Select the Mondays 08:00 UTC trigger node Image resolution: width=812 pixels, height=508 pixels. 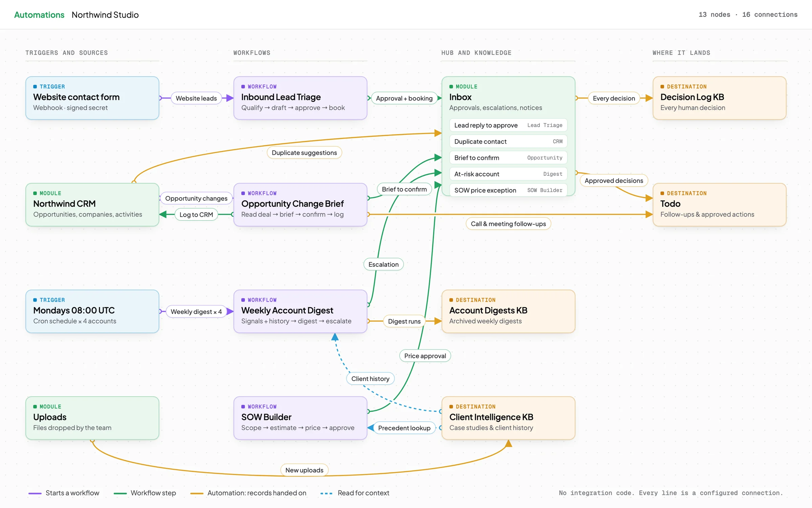[x=92, y=311]
